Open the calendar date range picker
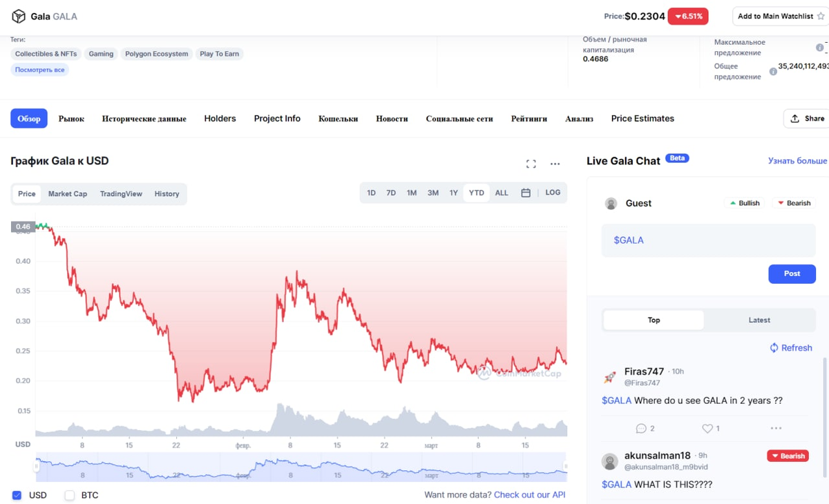The width and height of the screenshot is (829, 504). tap(526, 193)
